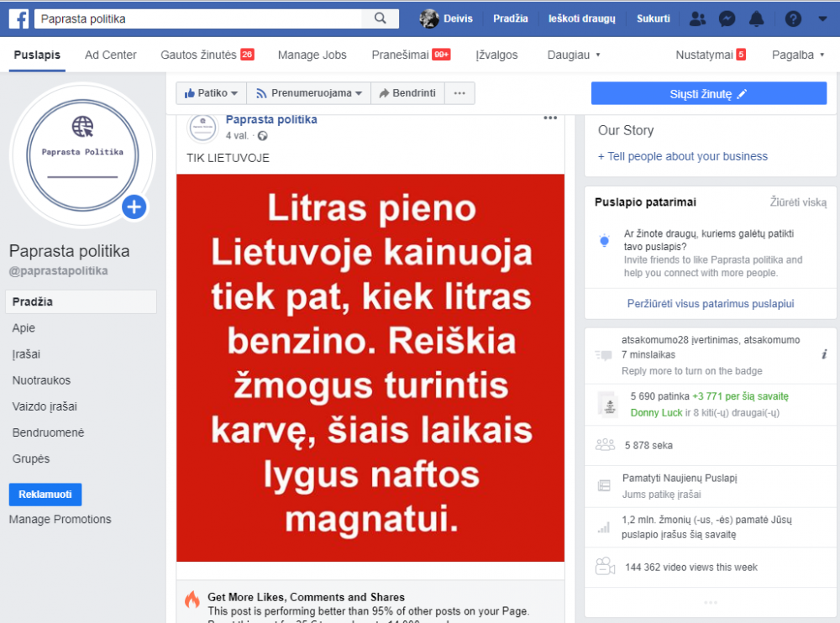
Task: Click the 5 878 seka text
Action: pos(648,445)
